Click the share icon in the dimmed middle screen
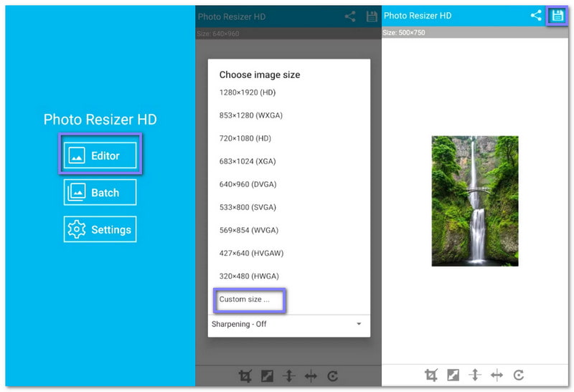The image size is (574, 392). tap(350, 16)
